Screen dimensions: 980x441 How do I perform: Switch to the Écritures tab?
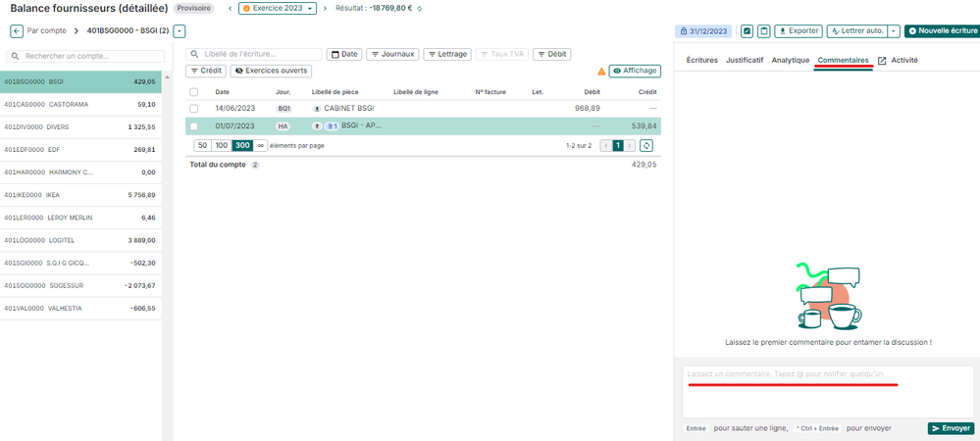click(701, 61)
